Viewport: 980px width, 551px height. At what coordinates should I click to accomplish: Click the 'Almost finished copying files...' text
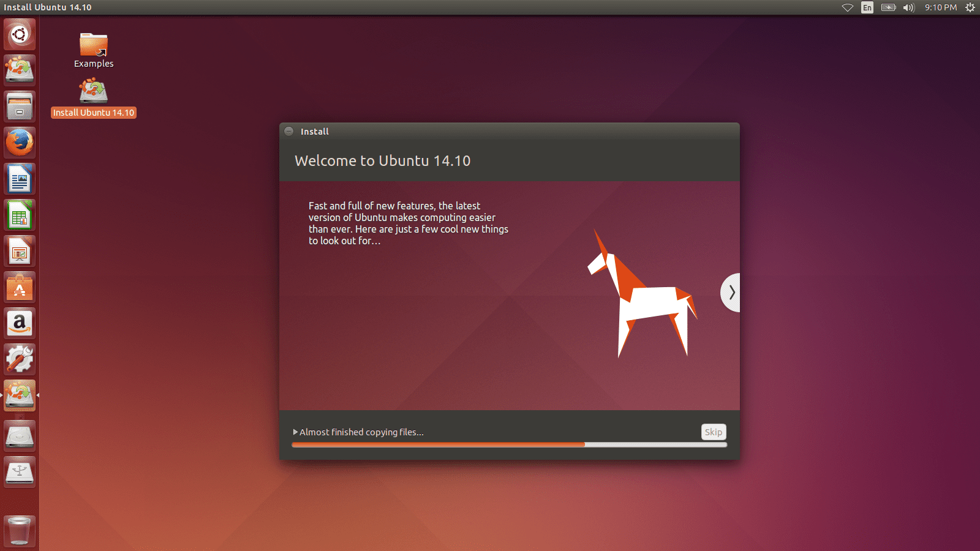(x=361, y=432)
